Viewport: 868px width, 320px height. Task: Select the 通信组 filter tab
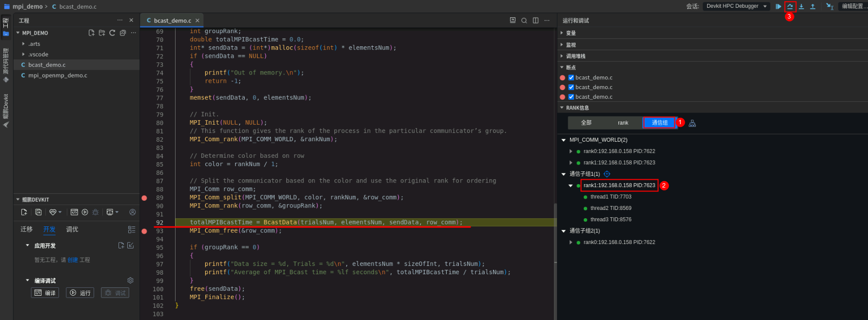[x=660, y=123]
